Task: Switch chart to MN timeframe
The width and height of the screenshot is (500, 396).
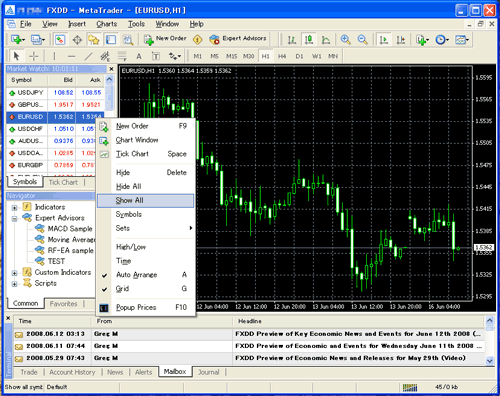Action: [x=333, y=56]
